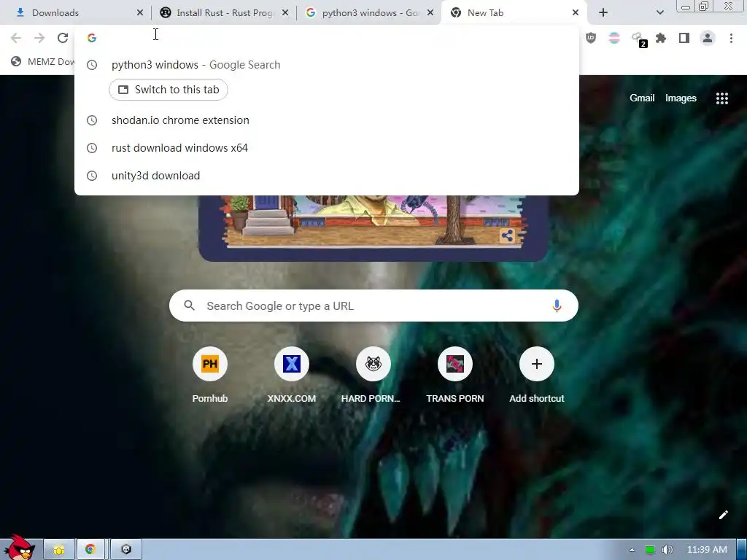This screenshot has height=560, width=747.
Task: Open the third taskbar application icon
Action: (x=126, y=550)
